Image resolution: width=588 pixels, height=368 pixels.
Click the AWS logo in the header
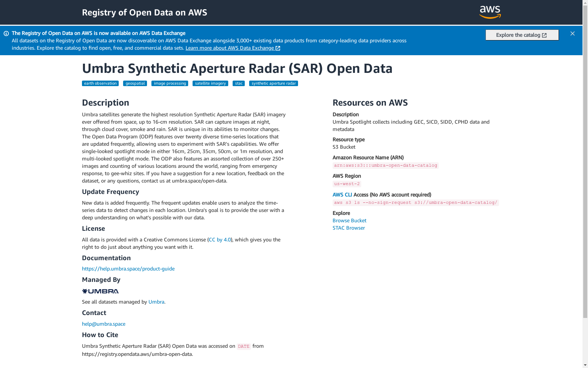(x=490, y=12)
